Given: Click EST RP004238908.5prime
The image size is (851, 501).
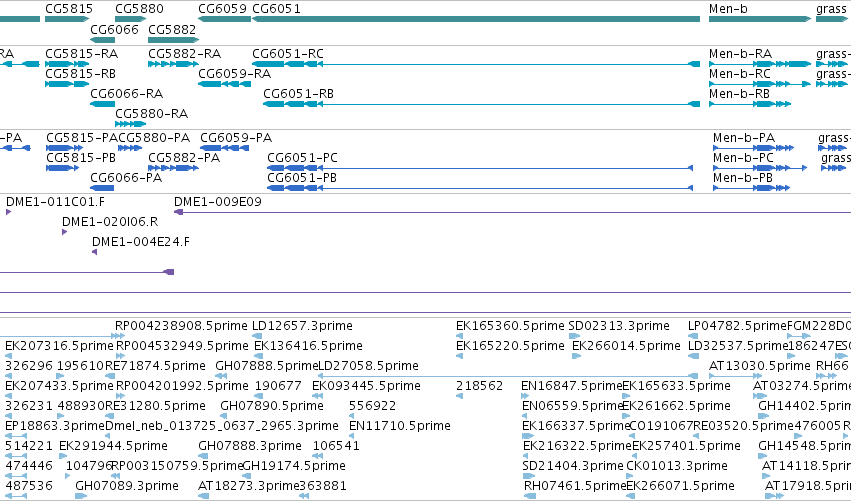Looking at the screenshot, I should point(181,326).
